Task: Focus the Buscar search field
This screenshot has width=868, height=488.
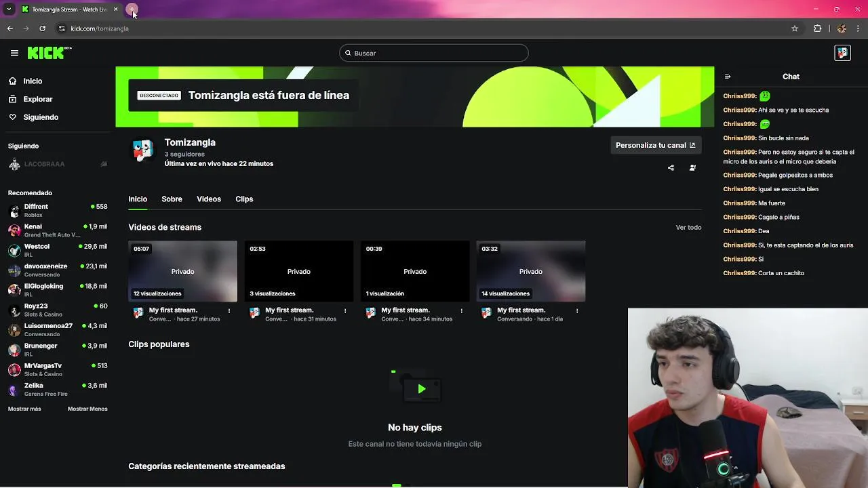Action: coord(434,53)
